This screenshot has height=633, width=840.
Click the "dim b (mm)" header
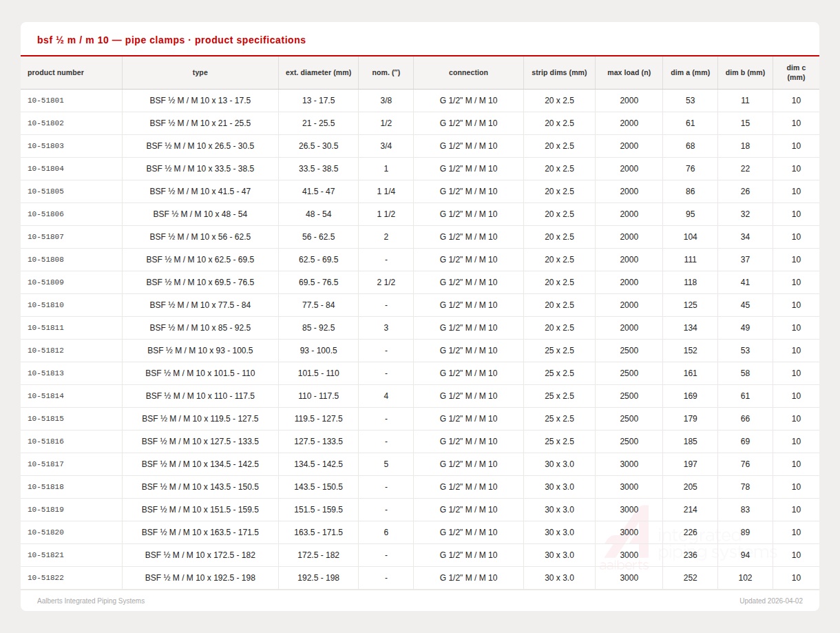tap(745, 72)
